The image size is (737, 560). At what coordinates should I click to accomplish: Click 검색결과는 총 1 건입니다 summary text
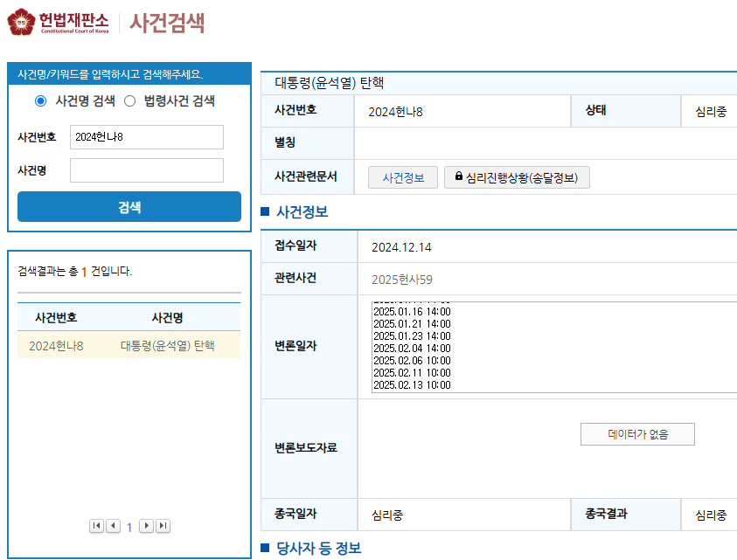(x=74, y=272)
